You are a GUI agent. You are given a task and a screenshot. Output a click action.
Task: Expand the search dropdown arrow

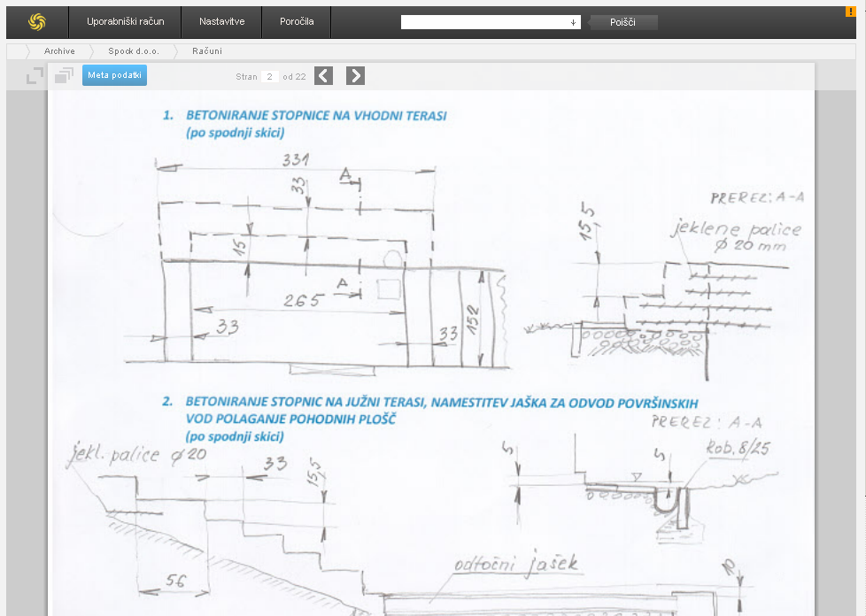pyautogui.click(x=573, y=22)
